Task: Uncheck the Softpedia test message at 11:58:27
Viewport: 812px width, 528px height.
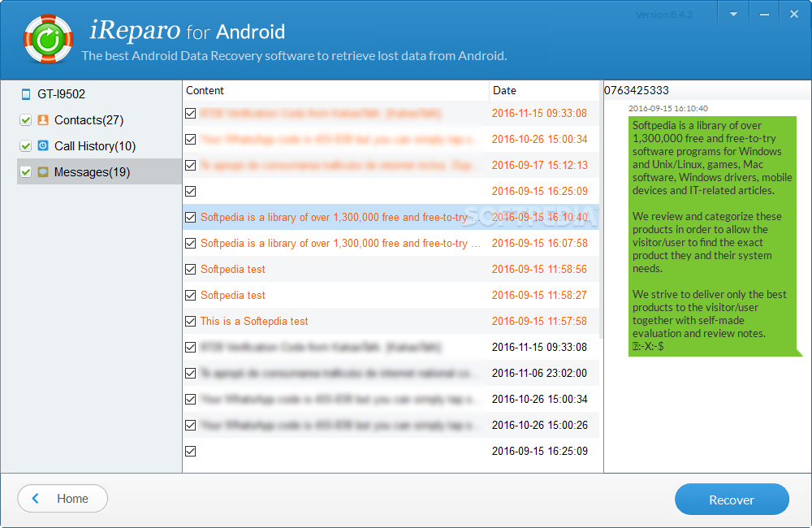Action: tap(191, 295)
